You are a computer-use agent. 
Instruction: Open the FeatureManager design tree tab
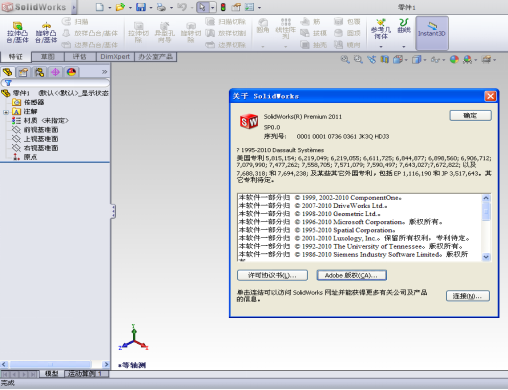click(7, 72)
